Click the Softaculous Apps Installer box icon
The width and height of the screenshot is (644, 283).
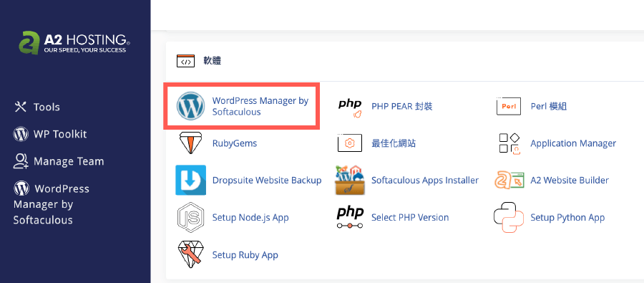tap(350, 180)
